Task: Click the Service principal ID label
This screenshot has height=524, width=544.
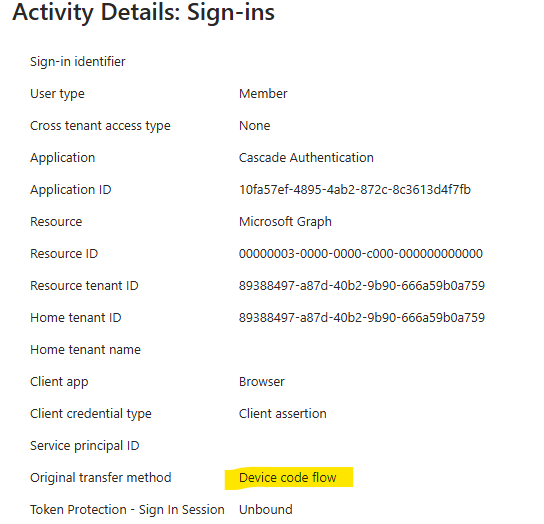Action: pyautogui.click(x=85, y=446)
